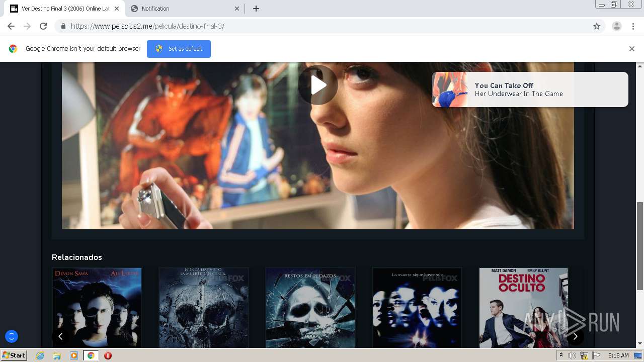
Task: Click the scrollbar down arrow
Action: 640,344
